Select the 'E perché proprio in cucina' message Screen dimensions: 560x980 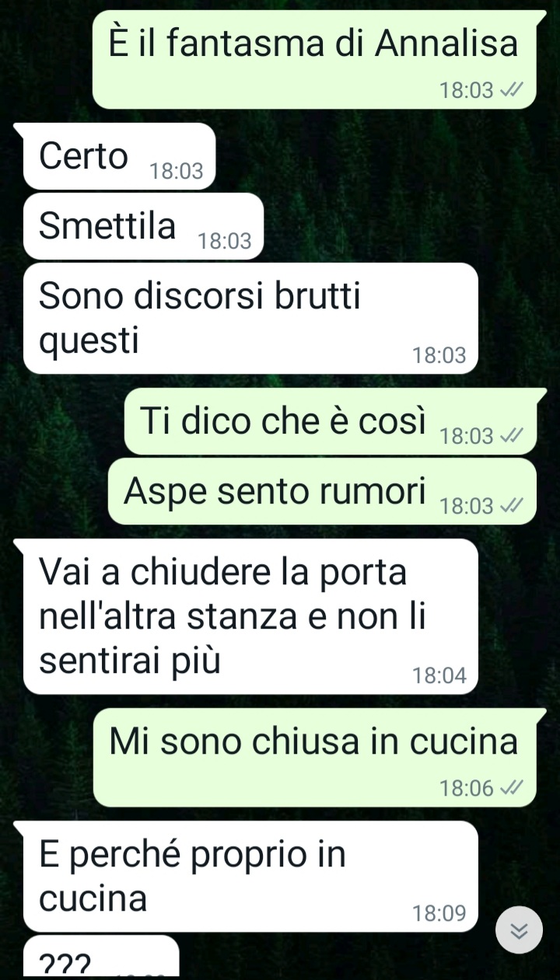250,877
